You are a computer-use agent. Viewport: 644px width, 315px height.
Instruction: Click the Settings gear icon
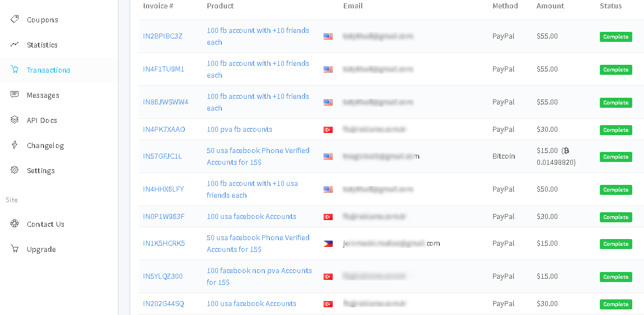click(15, 170)
